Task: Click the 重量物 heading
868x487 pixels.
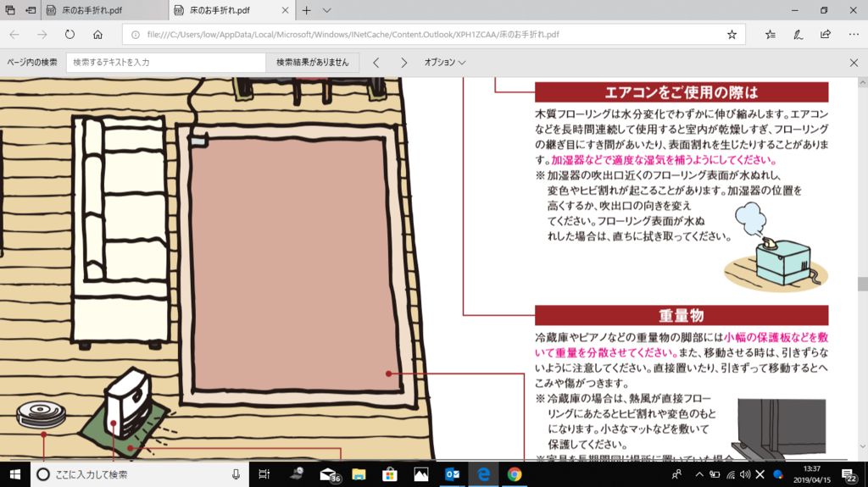Action: click(x=682, y=315)
